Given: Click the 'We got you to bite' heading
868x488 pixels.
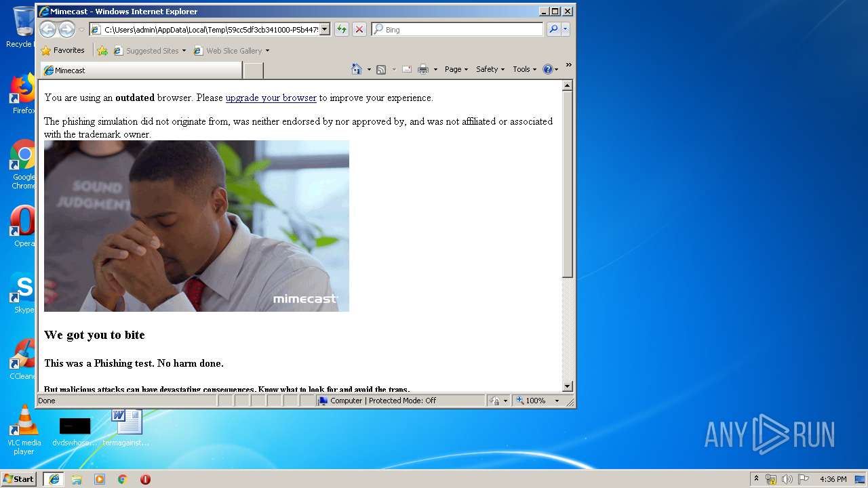Looking at the screenshot, I should (x=94, y=335).
